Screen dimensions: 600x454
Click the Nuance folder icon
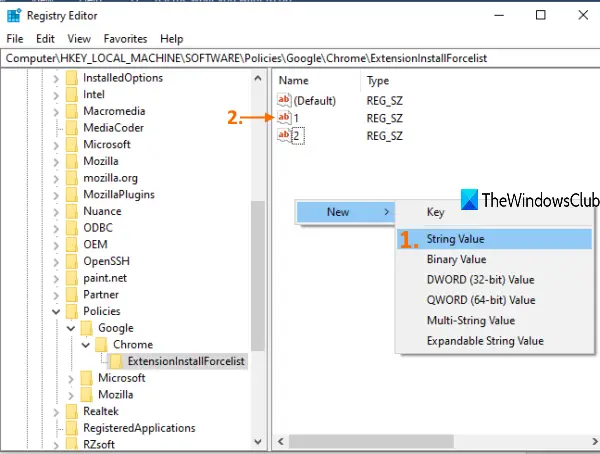[72, 211]
